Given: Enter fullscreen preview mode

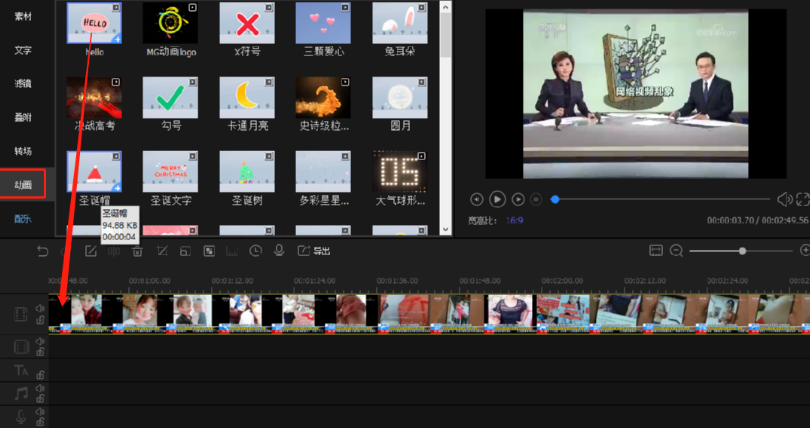Looking at the screenshot, I should click(802, 200).
